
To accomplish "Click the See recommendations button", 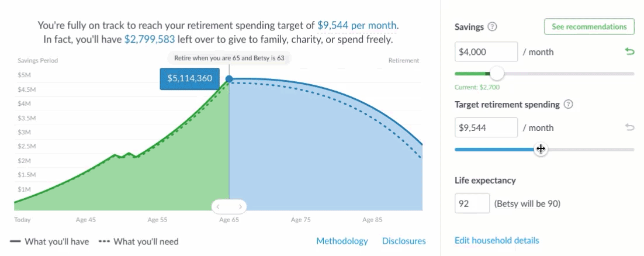I will click(589, 27).
